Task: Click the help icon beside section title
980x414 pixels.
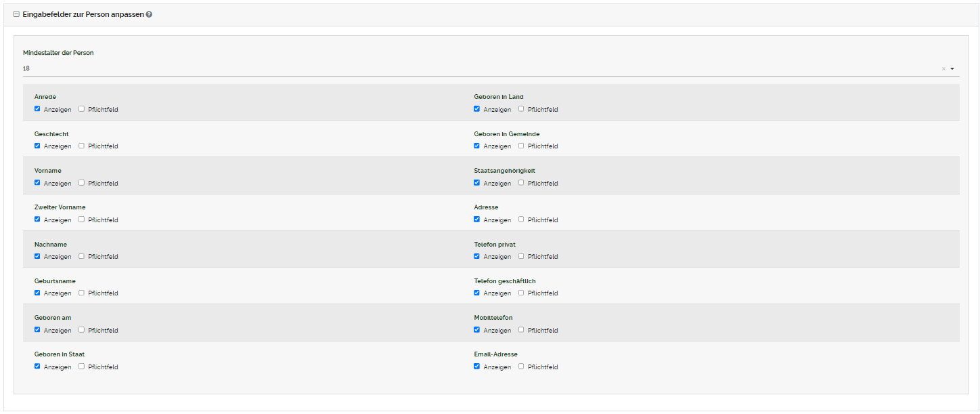Action: pyautogui.click(x=149, y=14)
